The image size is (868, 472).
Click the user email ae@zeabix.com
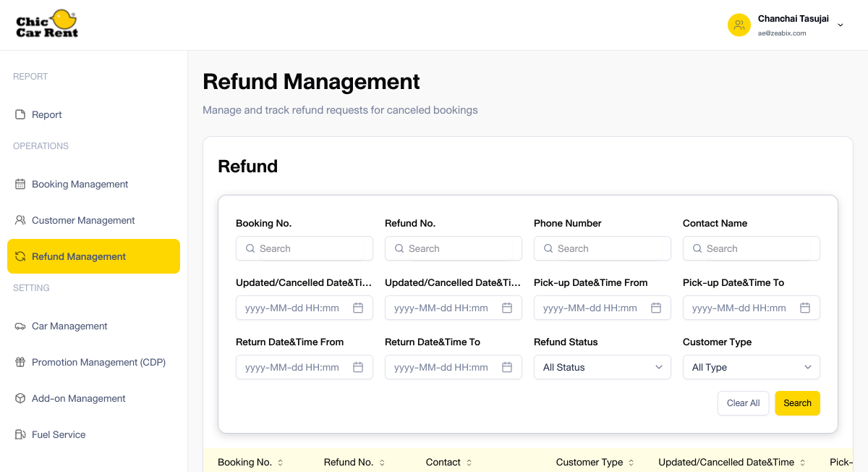point(782,33)
